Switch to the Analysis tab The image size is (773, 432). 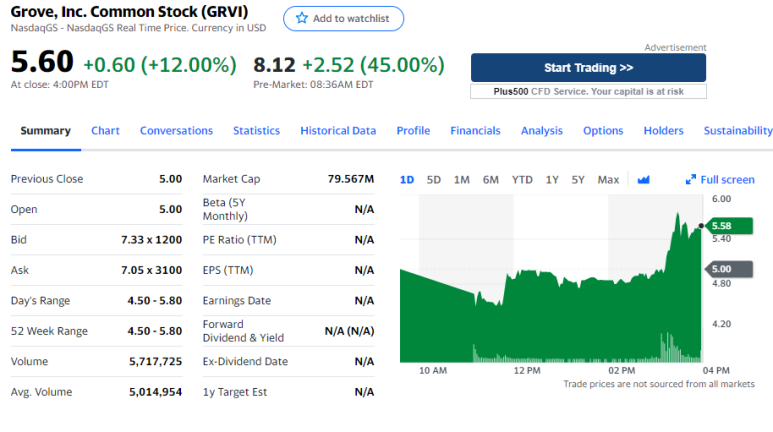542,131
